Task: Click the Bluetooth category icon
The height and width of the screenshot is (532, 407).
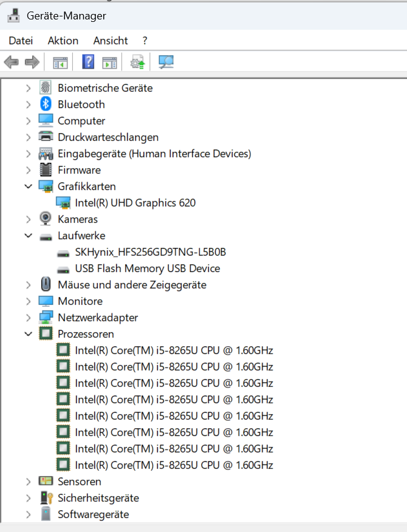Action: [46, 104]
